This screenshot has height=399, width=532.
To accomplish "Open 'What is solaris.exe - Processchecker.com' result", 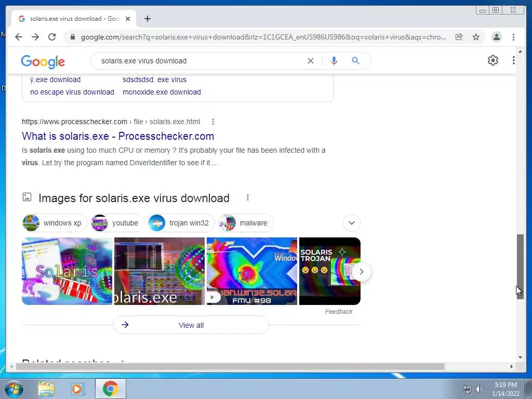I will point(118,136).
